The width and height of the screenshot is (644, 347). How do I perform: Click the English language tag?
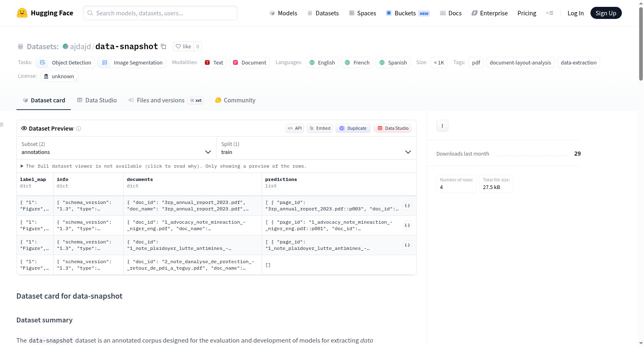pyautogui.click(x=322, y=62)
